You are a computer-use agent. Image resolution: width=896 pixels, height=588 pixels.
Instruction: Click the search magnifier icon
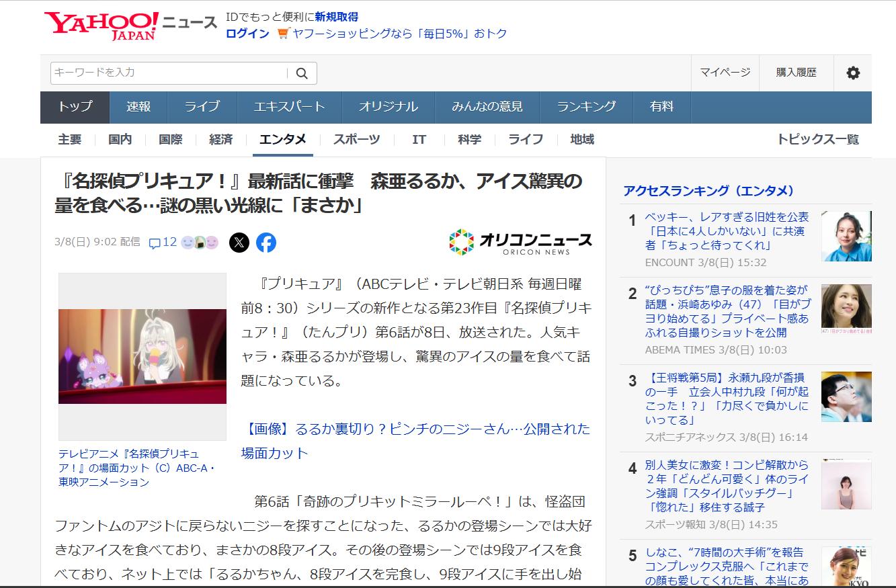pos(302,73)
